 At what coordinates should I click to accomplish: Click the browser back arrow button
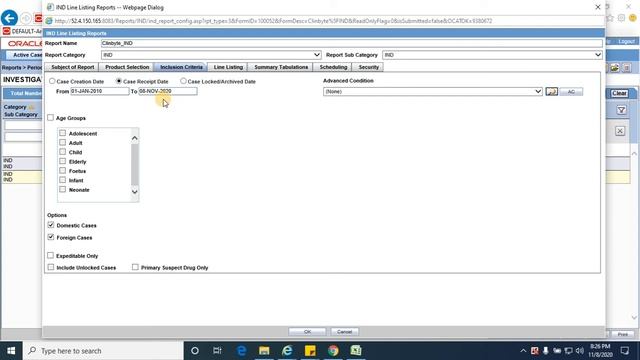click(x=9, y=18)
